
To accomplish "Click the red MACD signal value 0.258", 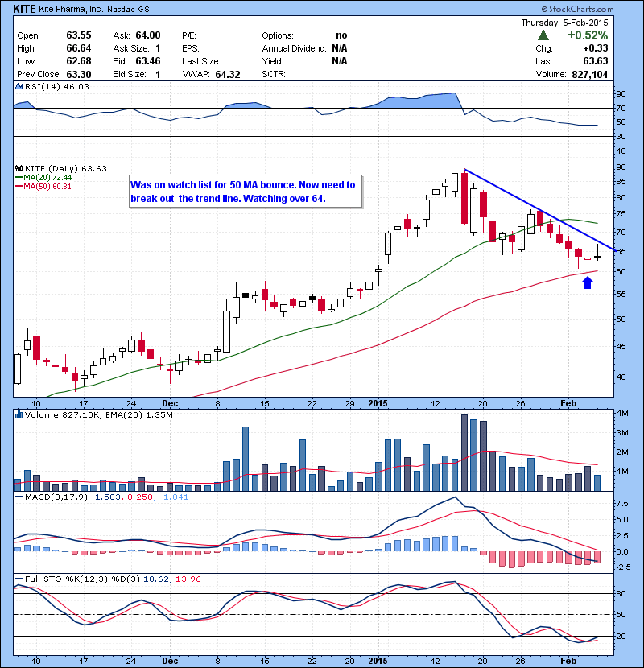I will (x=140, y=497).
